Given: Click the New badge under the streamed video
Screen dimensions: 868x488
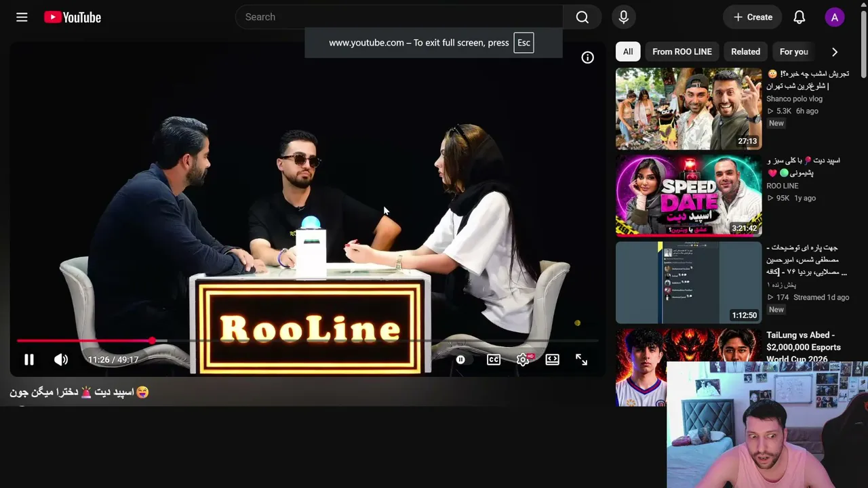Looking at the screenshot, I should (776, 310).
